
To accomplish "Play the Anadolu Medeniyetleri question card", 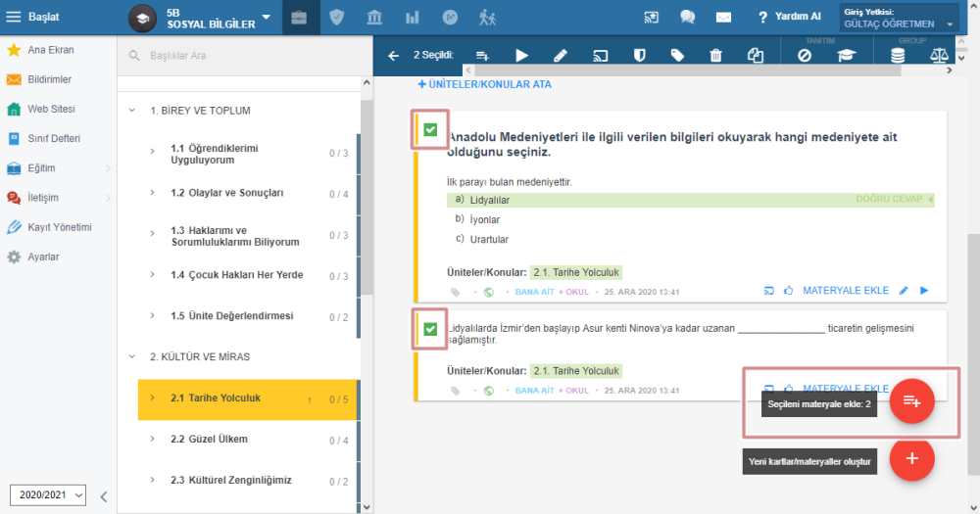I will coord(924,291).
